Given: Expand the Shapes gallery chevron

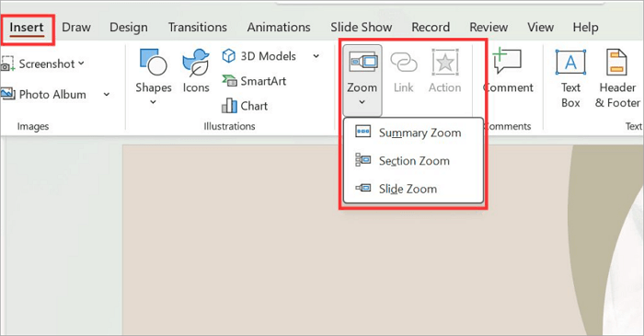Looking at the screenshot, I should [x=153, y=102].
